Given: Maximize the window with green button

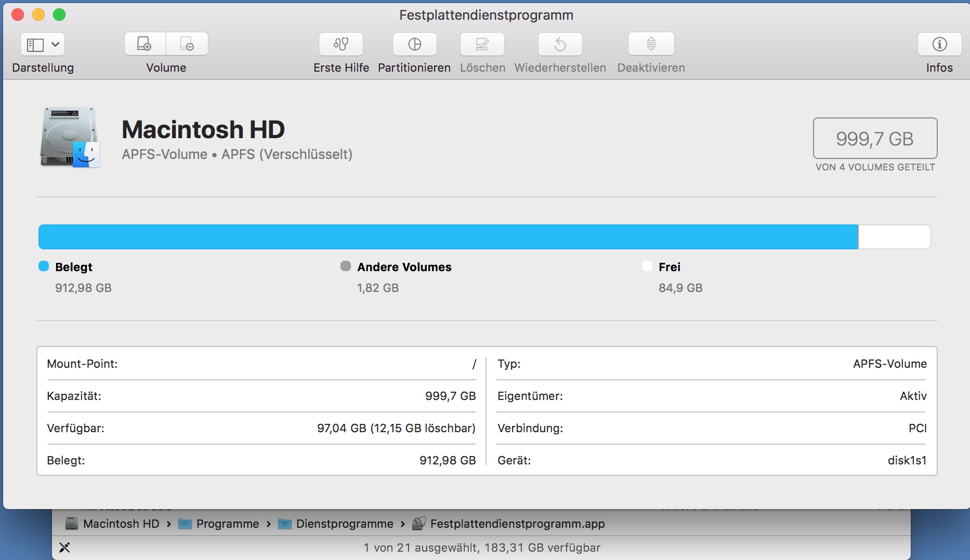Looking at the screenshot, I should pyautogui.click(x=59, y=15).
